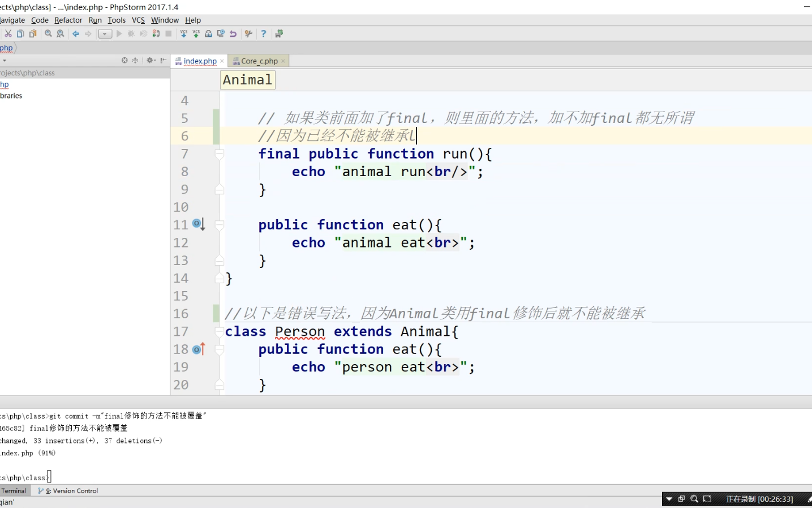Click VCS Commit up-arrow icon
Image resolution: width=812 pixels, height=508 pixels.
(196, 34)
